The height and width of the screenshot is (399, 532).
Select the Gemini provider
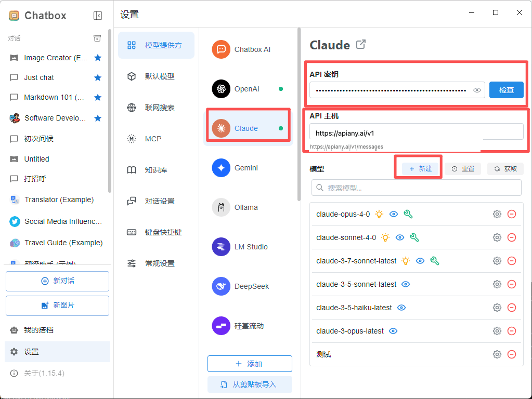[250, 168]
